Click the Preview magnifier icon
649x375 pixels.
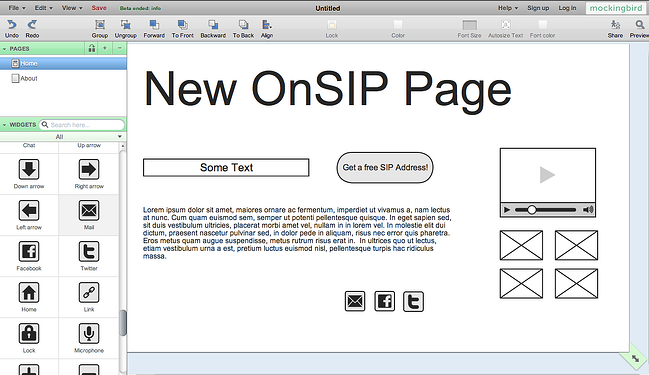(x=639, y=24)
